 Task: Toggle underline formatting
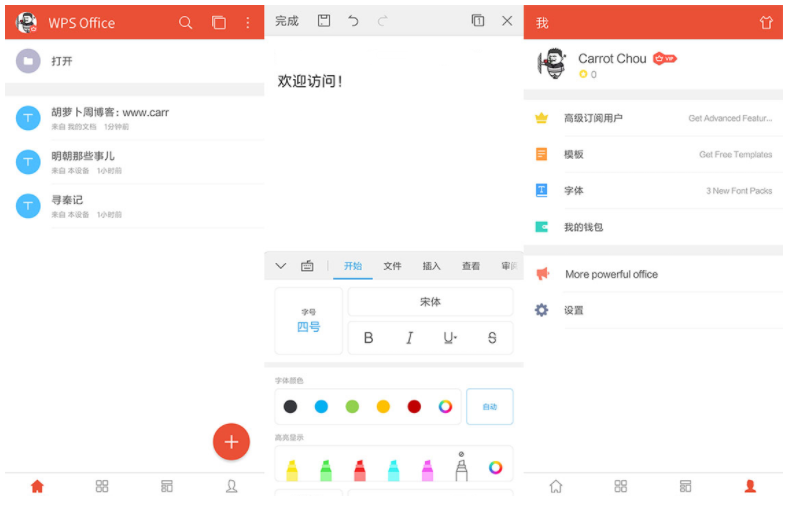click(450, 338)
